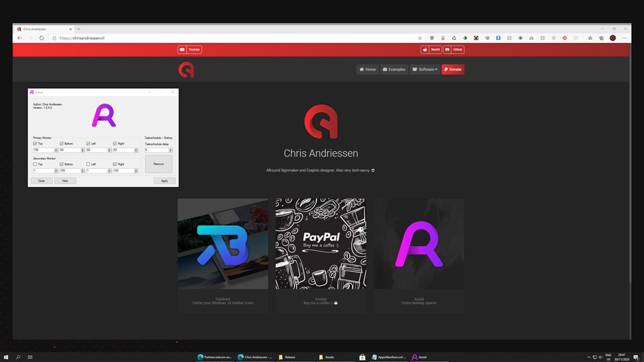Uncheck Primary Monitor Top checkbox

coord(35,144)
